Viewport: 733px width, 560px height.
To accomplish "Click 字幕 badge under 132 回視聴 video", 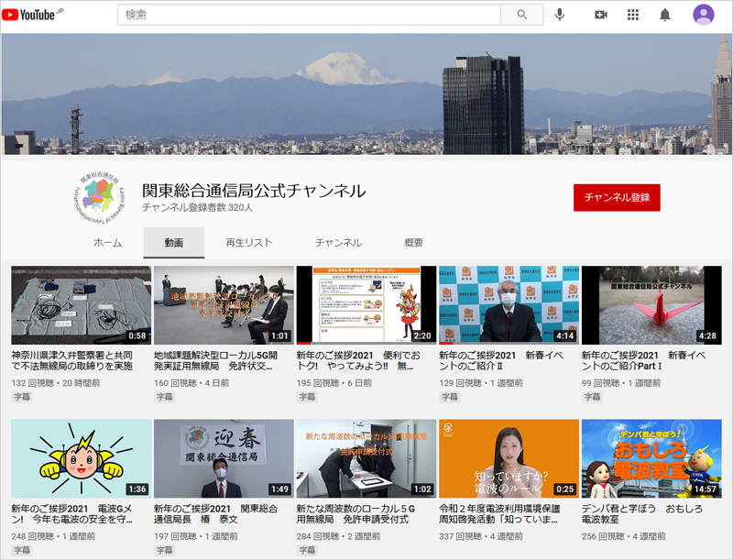I will click(x=21, y=397).
